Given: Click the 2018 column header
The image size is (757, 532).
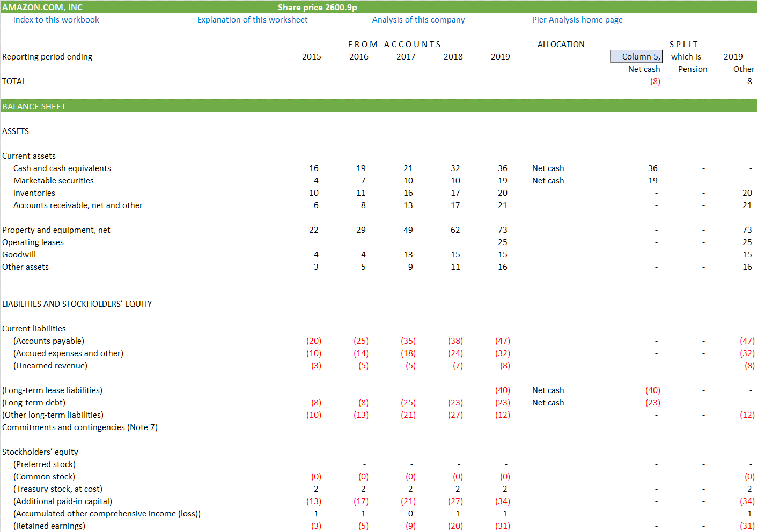Looking at the screenshot, I should [453, 57].
